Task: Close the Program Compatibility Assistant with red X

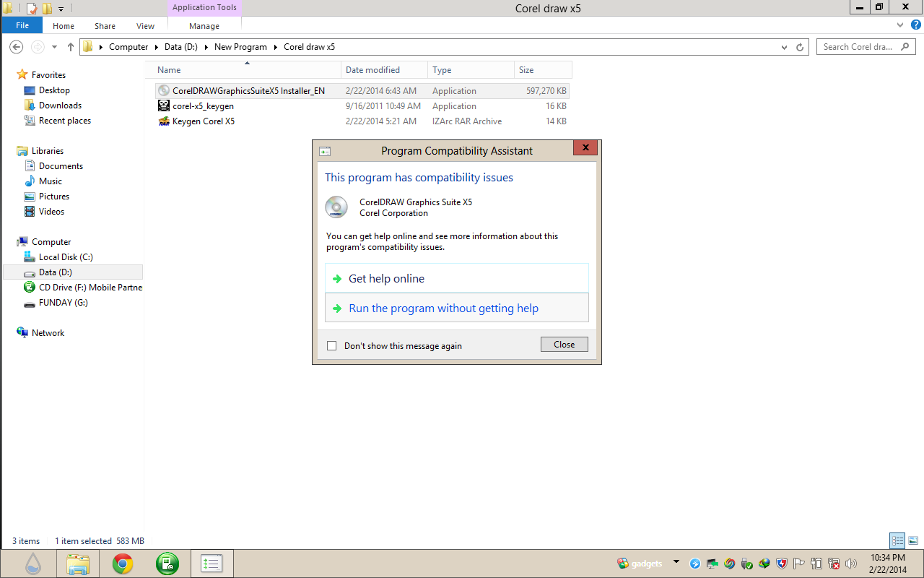Action: tap(585, 148)
